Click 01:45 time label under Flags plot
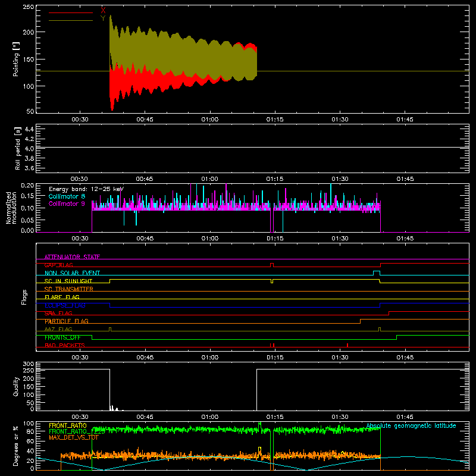 [405, 358]
